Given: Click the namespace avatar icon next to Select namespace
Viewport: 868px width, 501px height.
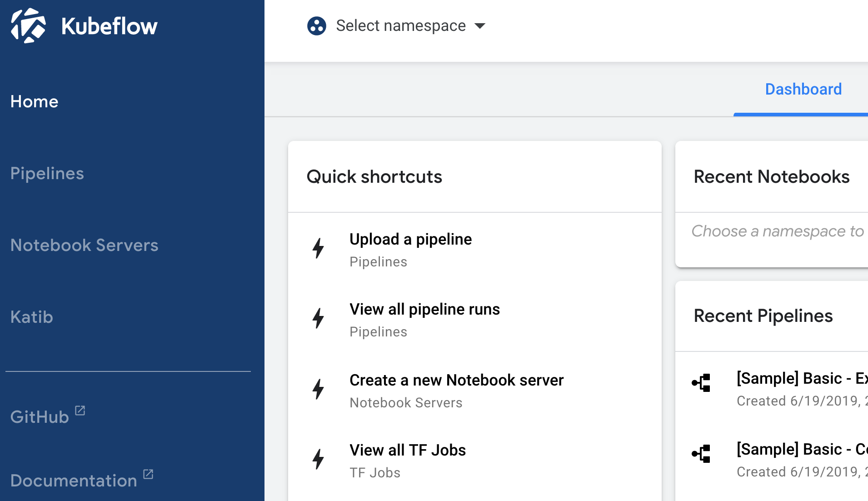Looking at the screenshot, I should [x=317, y=26].
